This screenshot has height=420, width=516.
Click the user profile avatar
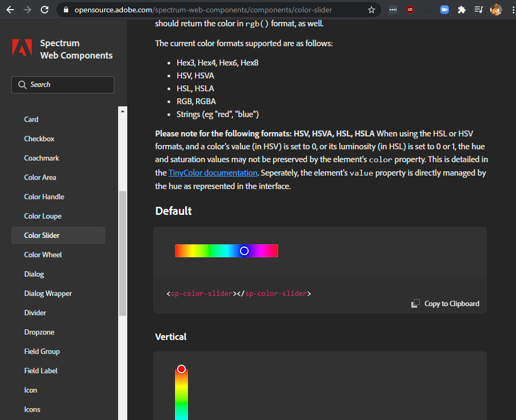click(496, 10)
